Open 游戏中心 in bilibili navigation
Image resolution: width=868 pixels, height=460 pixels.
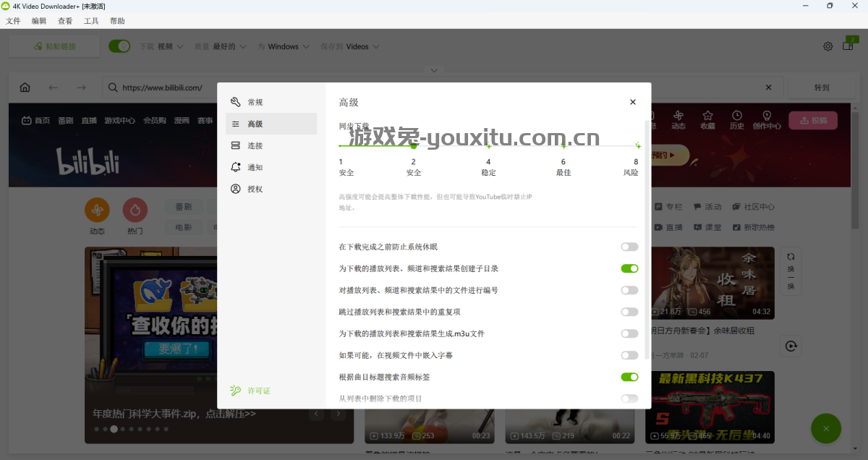coord(119,121)
